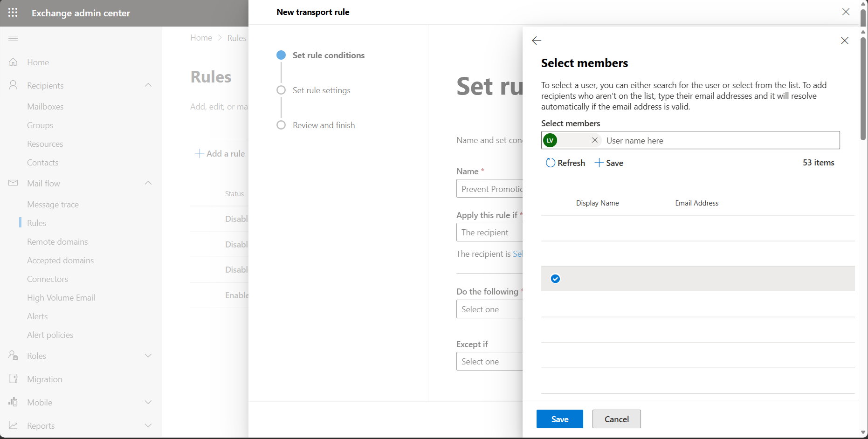Click Add a rule on Rules page
This screenshot has height=439, width=868.
coord(220,153)
